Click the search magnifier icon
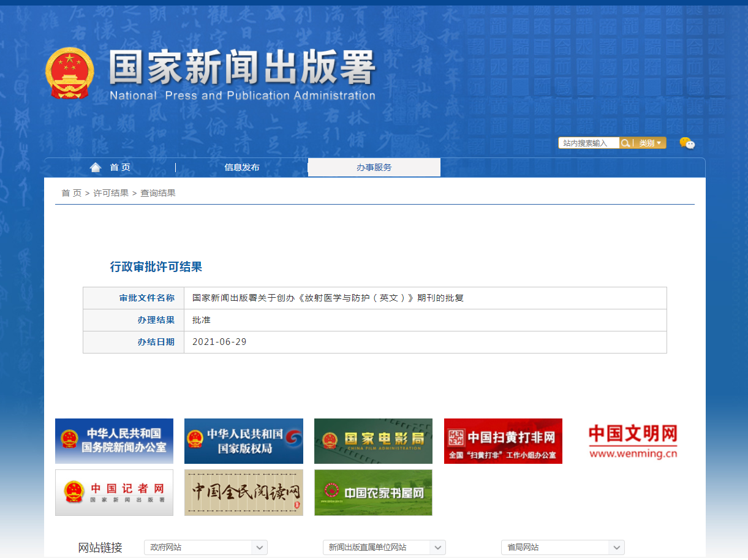 coord(625,143)
